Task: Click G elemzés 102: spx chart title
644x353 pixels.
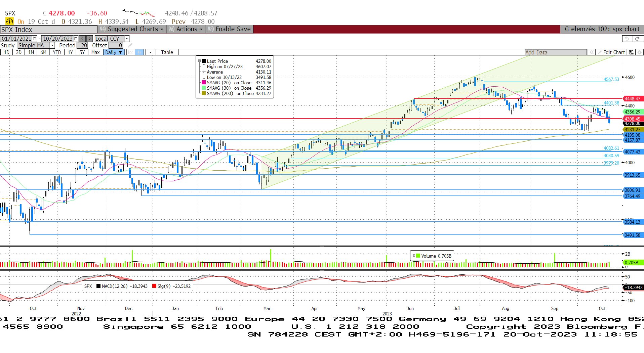Action: [602, 29]
